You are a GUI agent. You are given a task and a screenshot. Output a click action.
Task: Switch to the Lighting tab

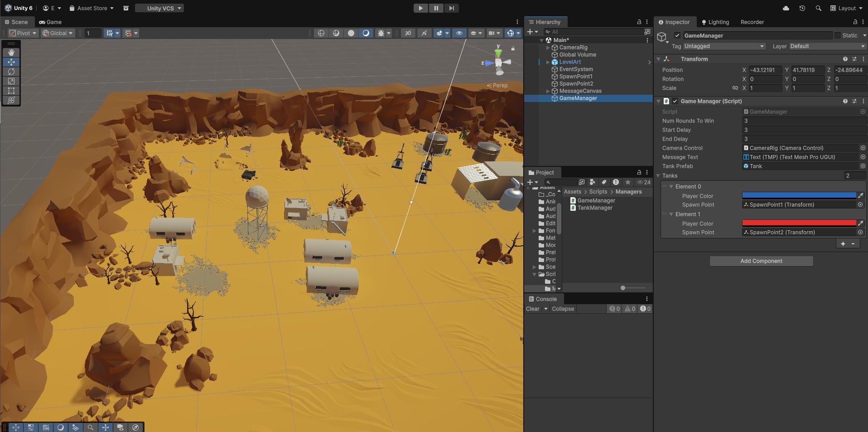coord(715,22)
